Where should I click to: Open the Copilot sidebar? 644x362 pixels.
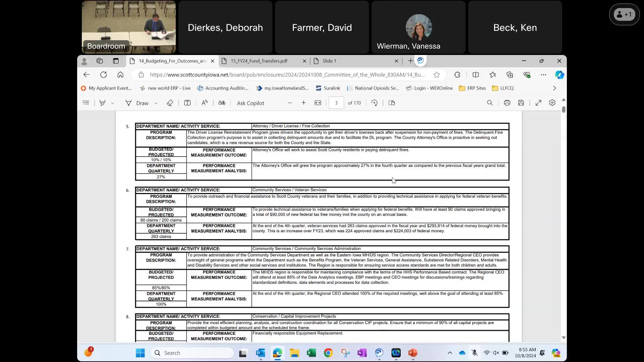[559, 75]
